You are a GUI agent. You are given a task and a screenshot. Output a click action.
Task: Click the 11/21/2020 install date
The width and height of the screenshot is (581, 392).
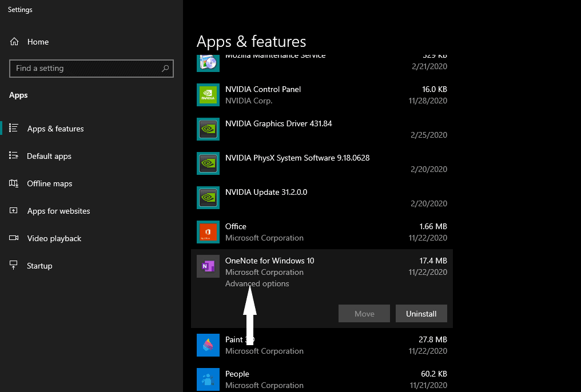tap(428, 385)
